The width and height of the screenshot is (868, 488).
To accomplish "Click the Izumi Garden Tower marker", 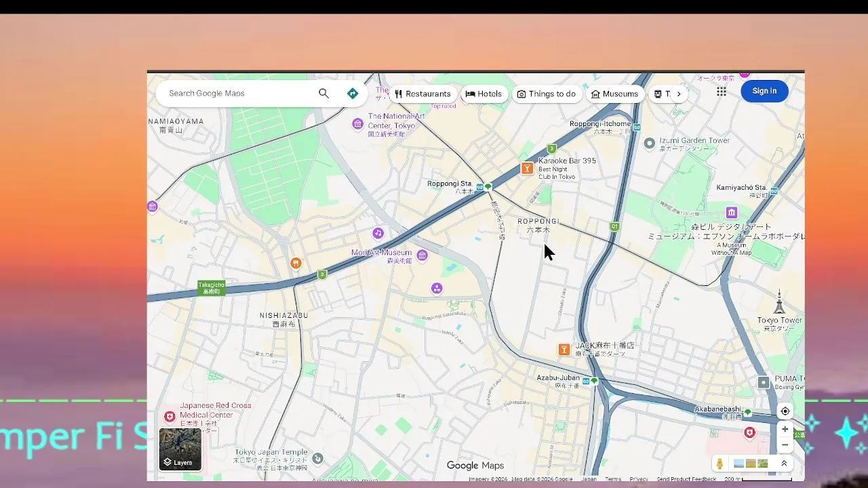I will [x=649, y=143].
